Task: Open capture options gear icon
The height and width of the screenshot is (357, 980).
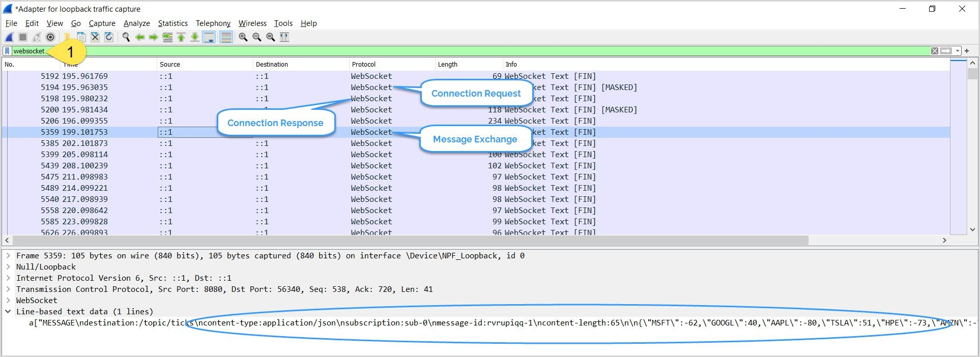Action: pyautogui.click(x=50, y=37)
